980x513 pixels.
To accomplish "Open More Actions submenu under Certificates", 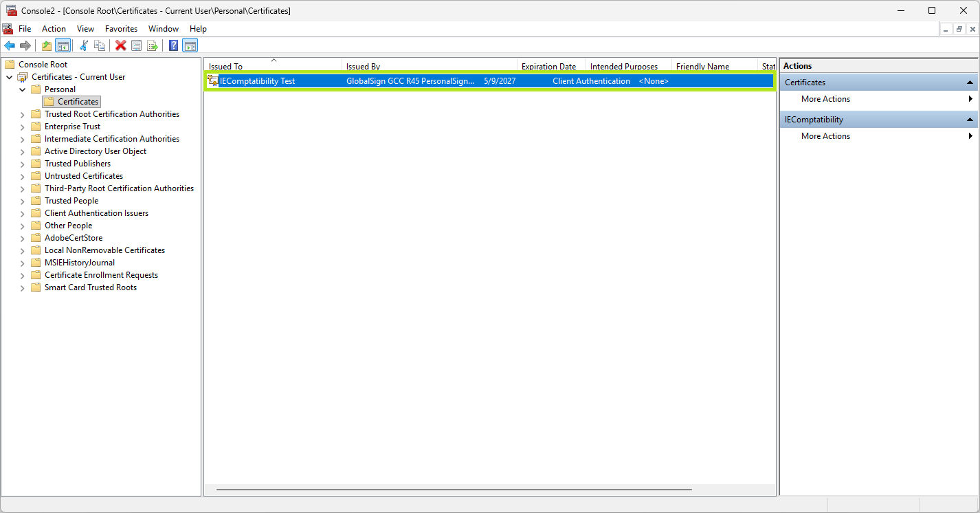I will (x=879, y=99).
